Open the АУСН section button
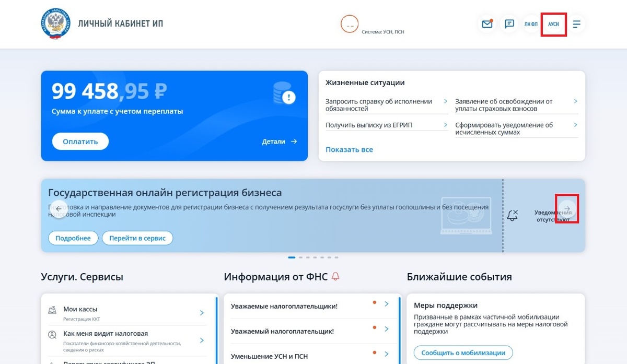The height and width of the screenshot is (364, 627). (553, 24)
